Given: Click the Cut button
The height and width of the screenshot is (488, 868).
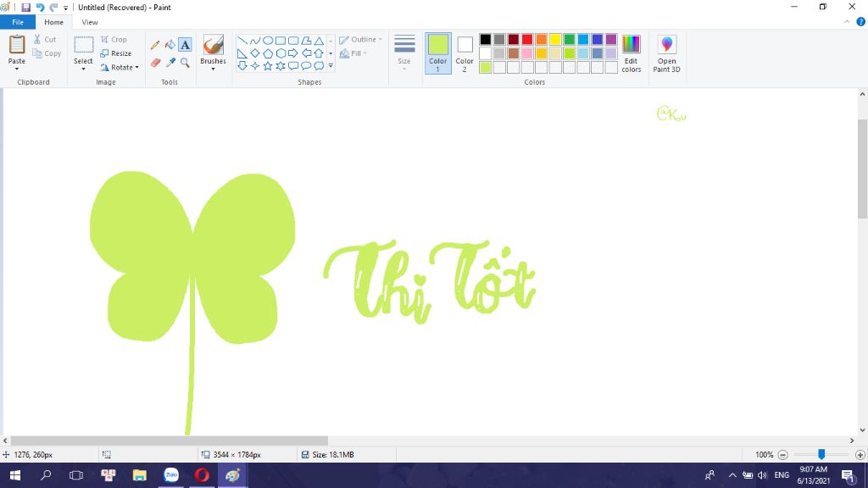Looking at the screenshot, I should tap(45, 39).
